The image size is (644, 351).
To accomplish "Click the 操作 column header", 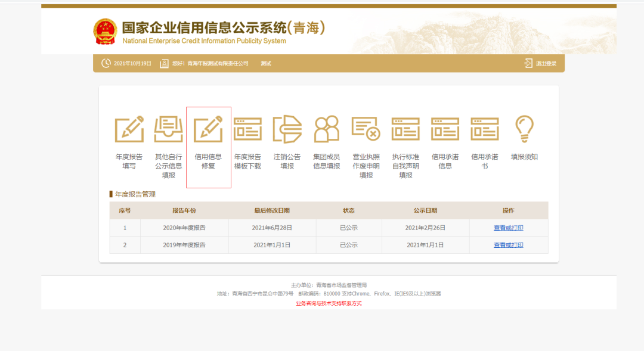I will click(509, 210).
